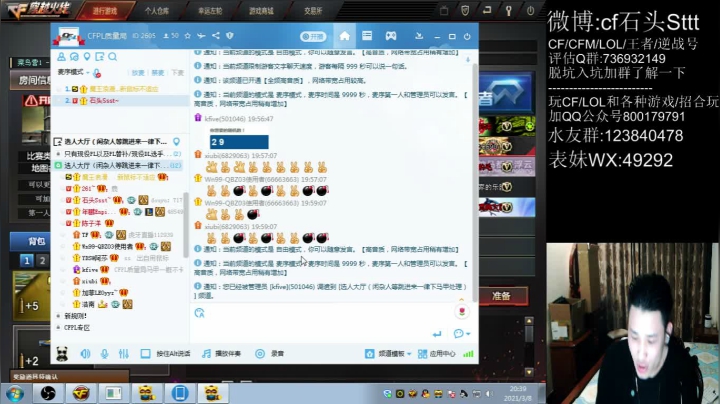Switch to 交易所 tab in CrossFire
The image size is (720, 404).
pyautogui.click(x=313, y=11)
